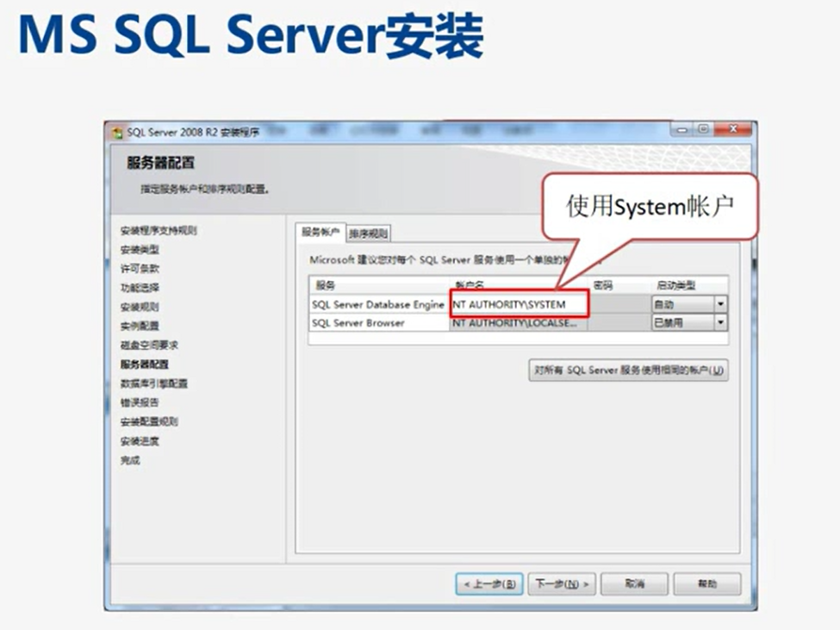The width and height of the screenshot is (840, 630).
Task: Open the 排序规则 tab
Action: (x=368, y=234)
